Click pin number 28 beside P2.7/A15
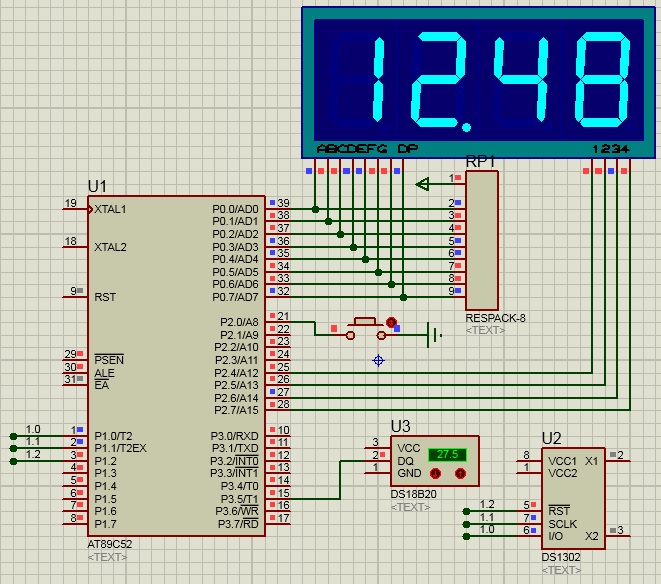This screenshot has height=584, width=661. coord(283,404)
